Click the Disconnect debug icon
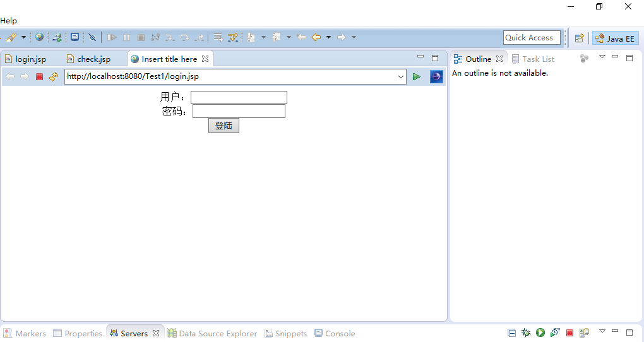Screen dimensions: 644x342 155,37
